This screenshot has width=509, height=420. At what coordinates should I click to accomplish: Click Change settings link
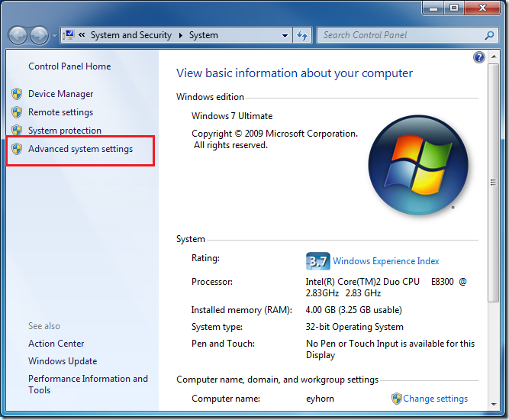pos(435,399)
